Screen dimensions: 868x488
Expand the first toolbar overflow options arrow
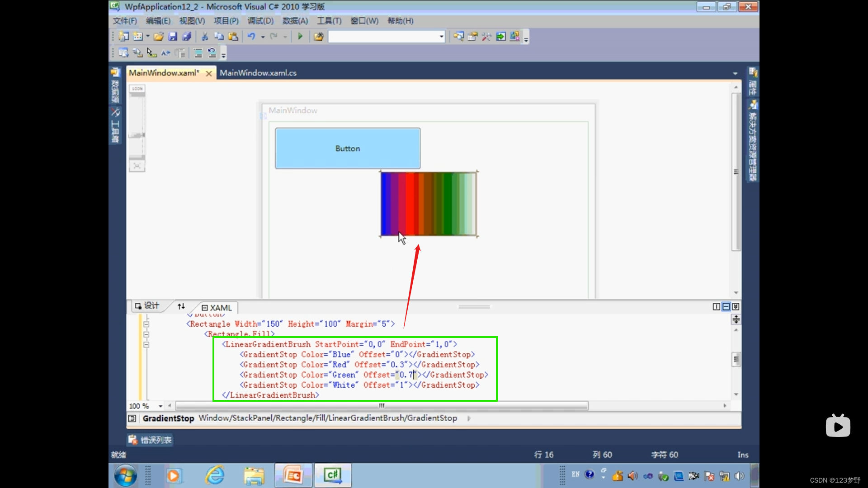coord(526,38)
